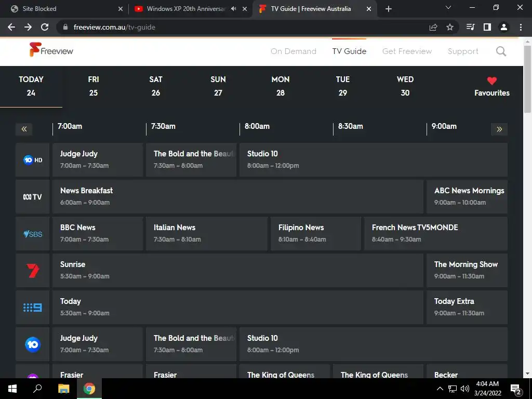Open Filipino News program
Viewport: 532px width, 399px height.
click(316, 234)
